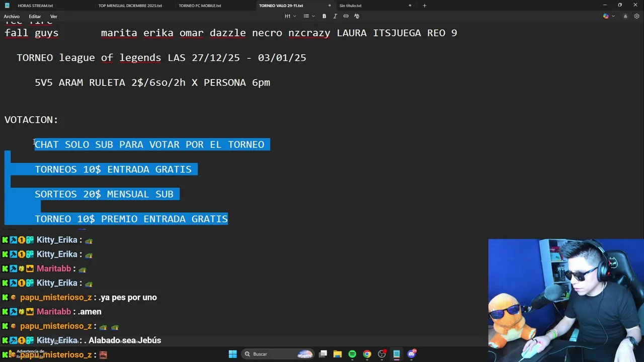
Task: Apply italic formatting
Action: click(335, 16)
